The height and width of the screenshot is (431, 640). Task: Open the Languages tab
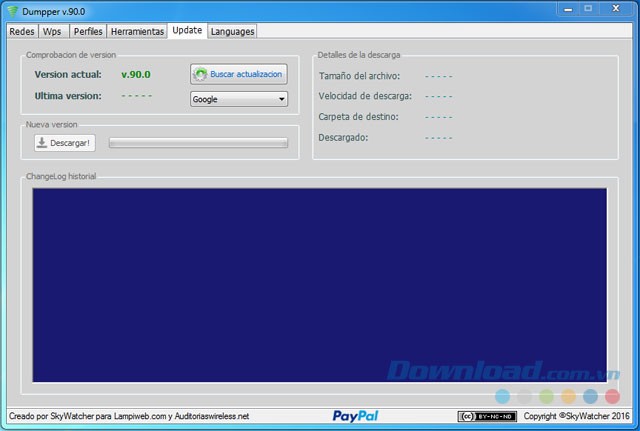pos(232,31)
